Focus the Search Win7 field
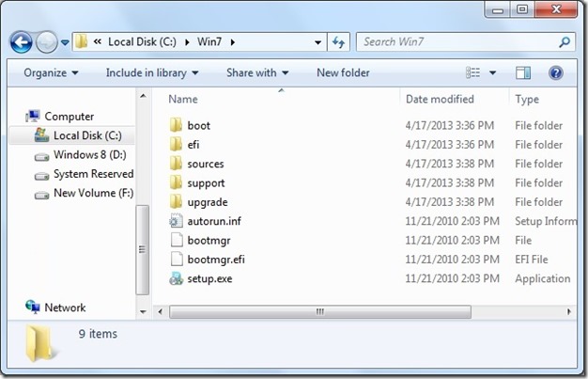The width and height of the screenshot is (588, 379). click(x=465, y=41)
